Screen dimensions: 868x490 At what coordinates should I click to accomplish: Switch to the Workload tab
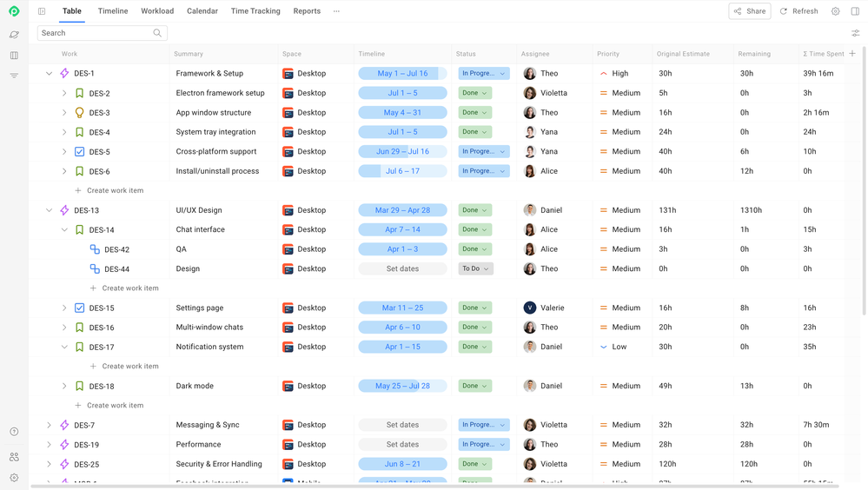click(x=157, y=11)
